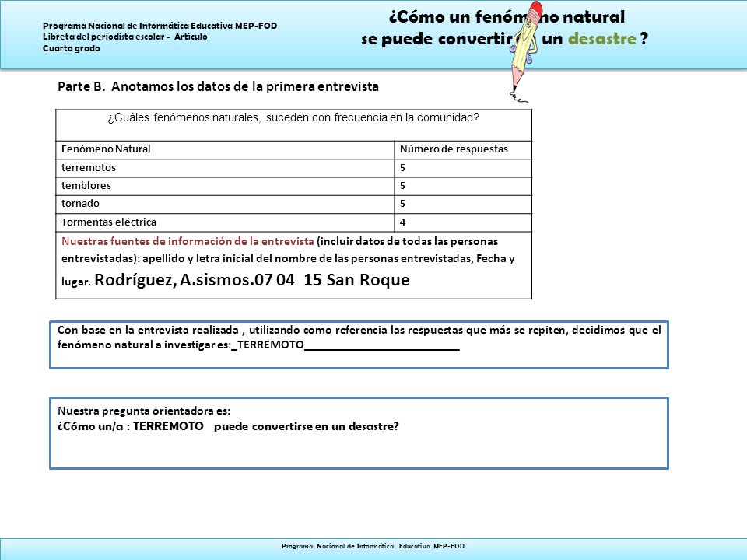Click the entry 'Rodríguez, A.sismos.07 04 15 San Roque'
The height and width of the screenshot is (560, 747).
[x=252, y=279]
